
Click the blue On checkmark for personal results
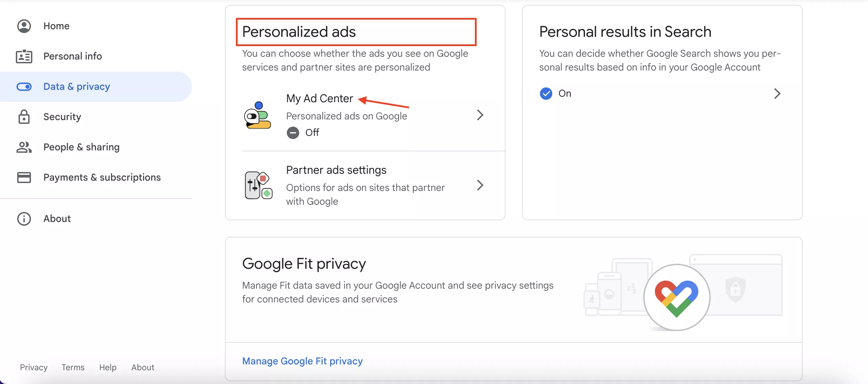[546, 94]
